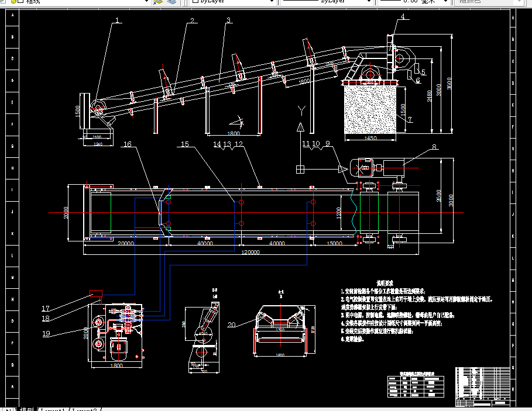Screen dimensions: 532x411
Task: Click the UCS origin square marker
Action: pos(300,169)
